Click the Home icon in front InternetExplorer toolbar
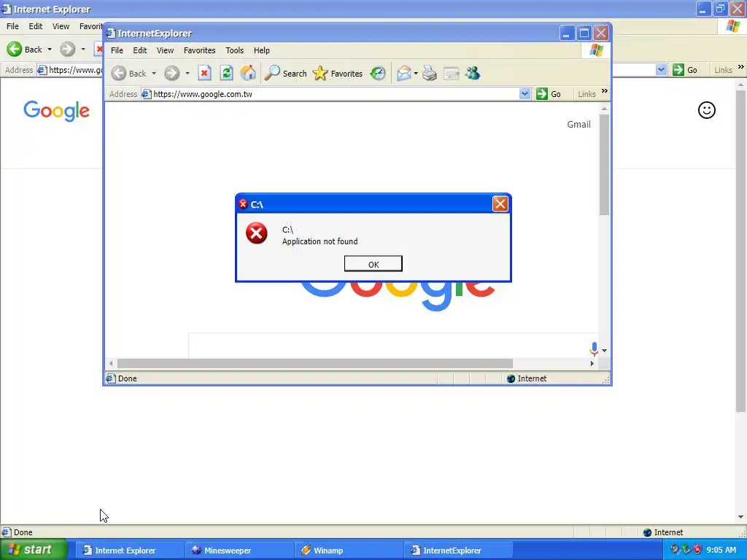 click(x=248, y=74)
